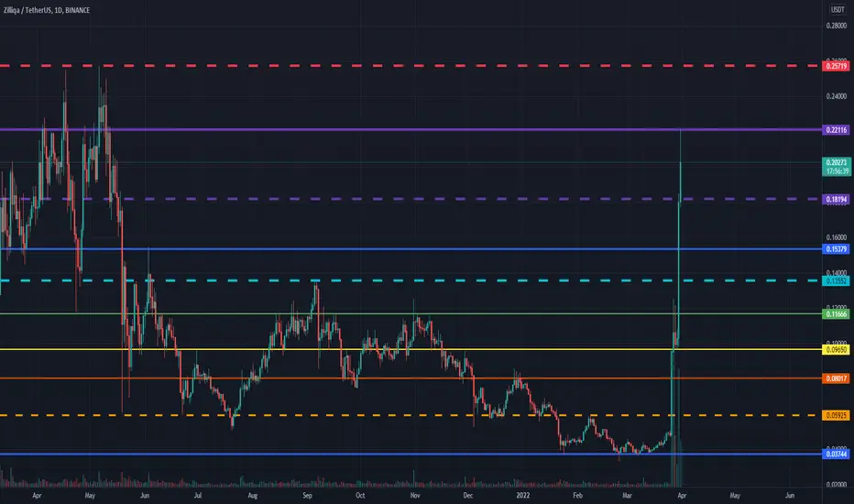Click the countdown timer 17:56:39 label
This screenshot has width=854, height=504.
[x=837, y=171]
